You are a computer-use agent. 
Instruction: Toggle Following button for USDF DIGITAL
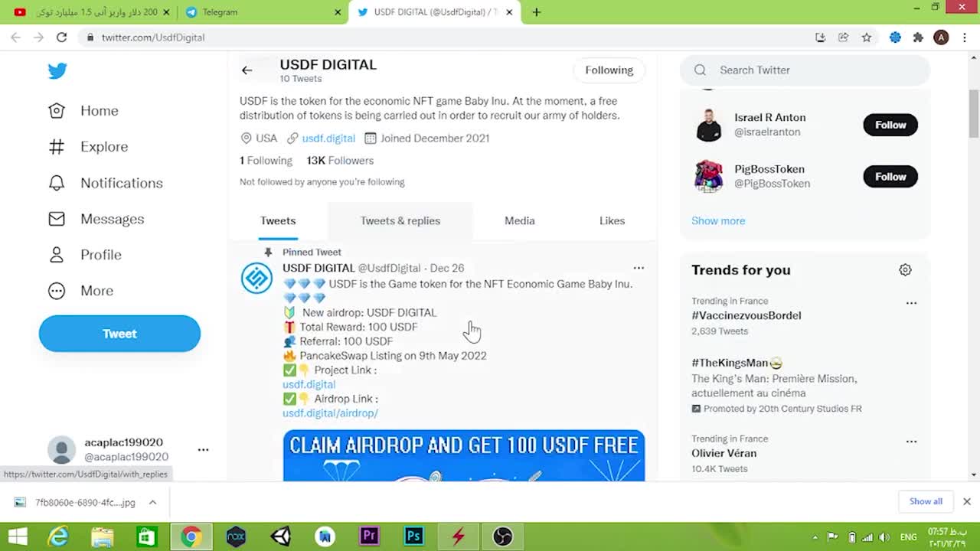pyautogui.click(x=609, y=70)
